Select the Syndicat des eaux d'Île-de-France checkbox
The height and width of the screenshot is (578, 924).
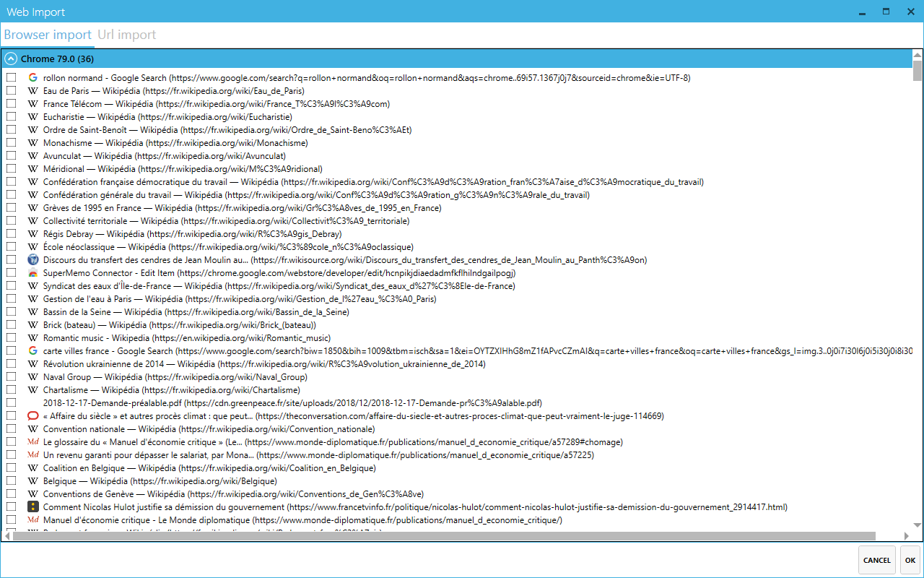12,286
